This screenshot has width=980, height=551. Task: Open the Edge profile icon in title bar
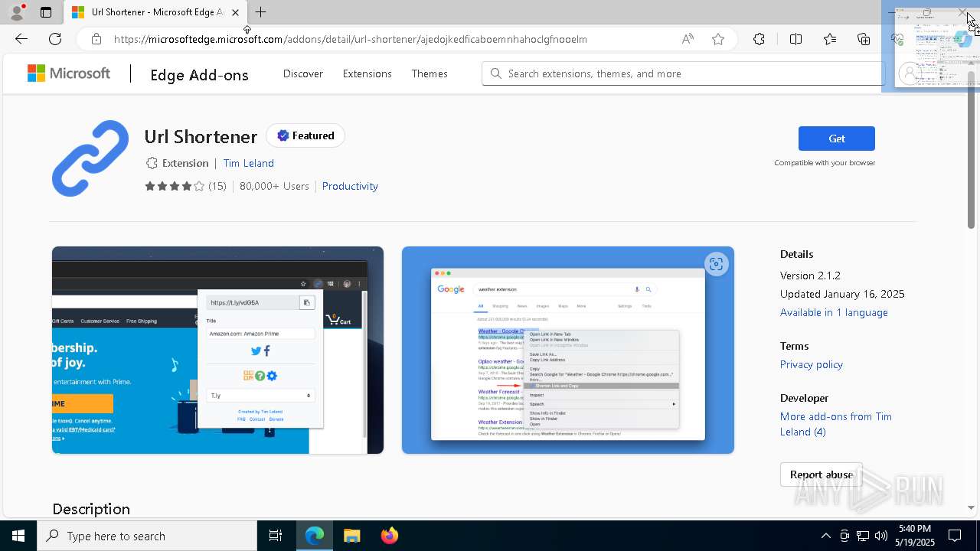click(x=17, y=12)
